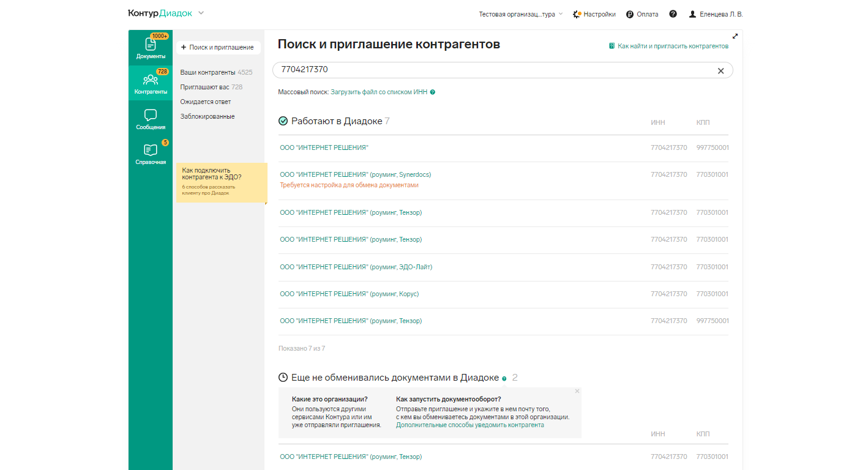Open Настройки from the top bar

pos(594,14)
